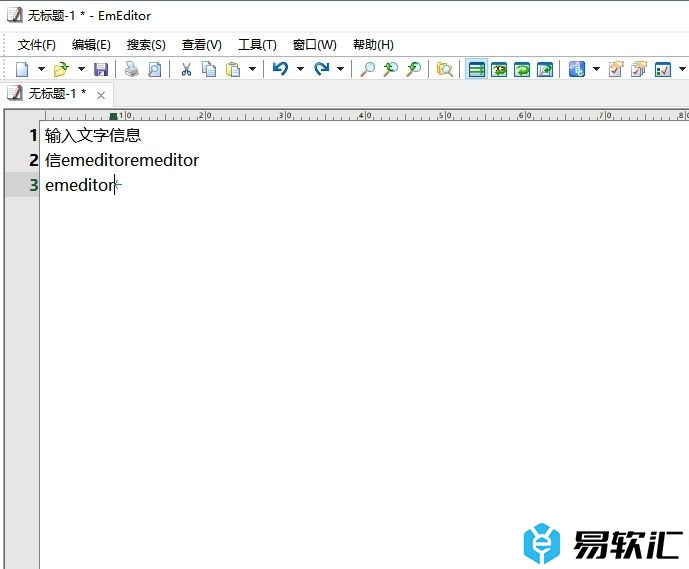Screen dimensions: 689x569
Task: Click line number 1 in the gutter
Action: point(33,135)
